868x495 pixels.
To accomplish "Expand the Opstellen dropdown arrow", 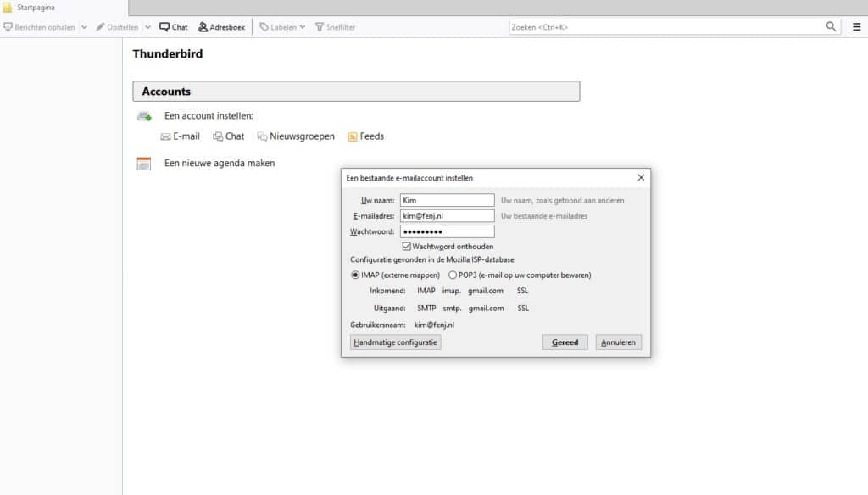I will (147, 27).
